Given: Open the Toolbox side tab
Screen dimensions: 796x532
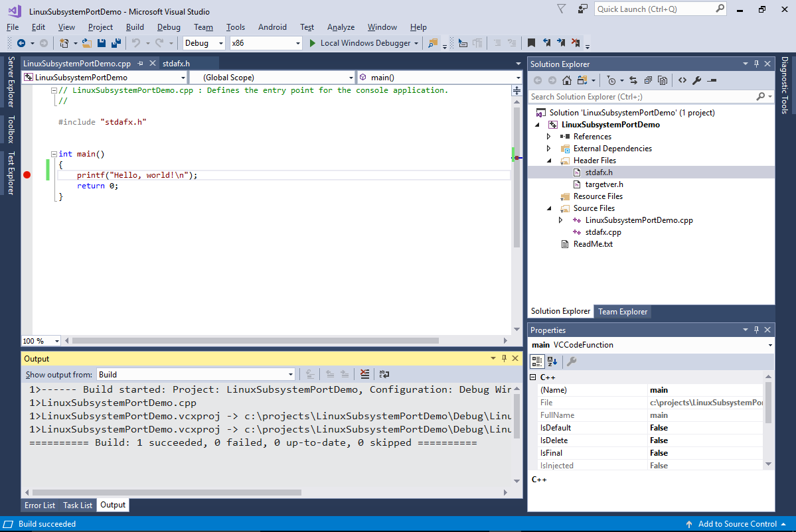Looking at the screenshot, I should click(11, 129).
